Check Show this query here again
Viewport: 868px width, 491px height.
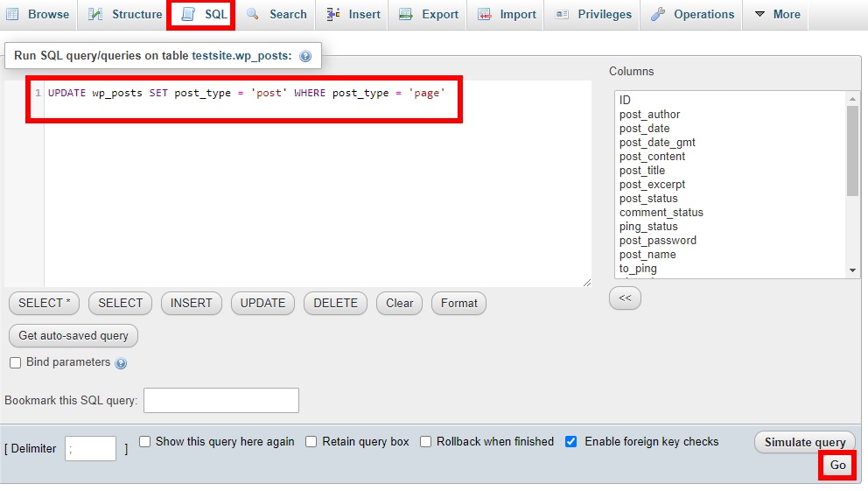[145, 442]
